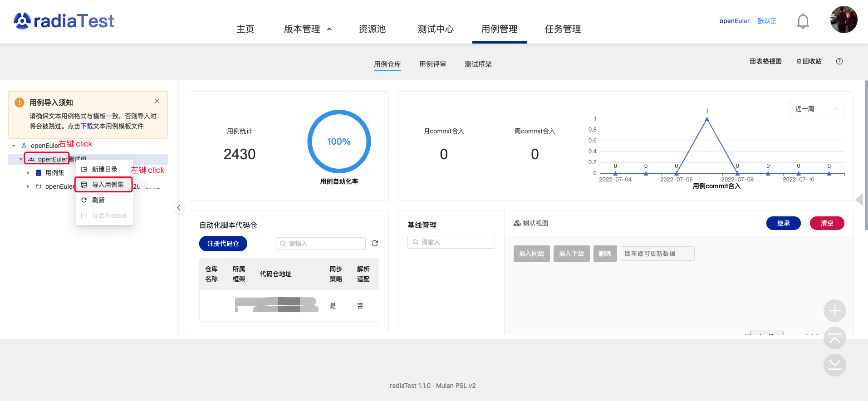Image resolution: width=868 pixels, height=401 pixels.
Task: Open the recycle bin 回收站
Action: [x=809, y=61]
